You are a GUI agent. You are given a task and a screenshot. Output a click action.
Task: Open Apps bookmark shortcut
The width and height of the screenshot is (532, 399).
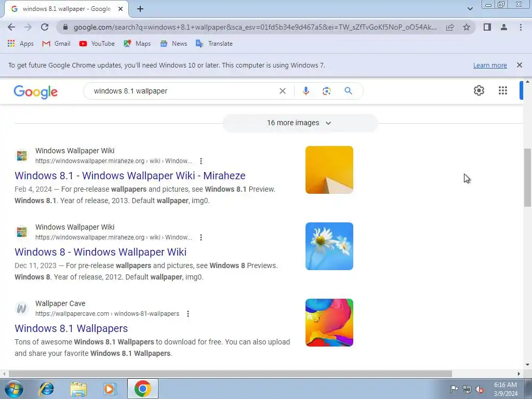pyautogui.click(x=20, y=44)
